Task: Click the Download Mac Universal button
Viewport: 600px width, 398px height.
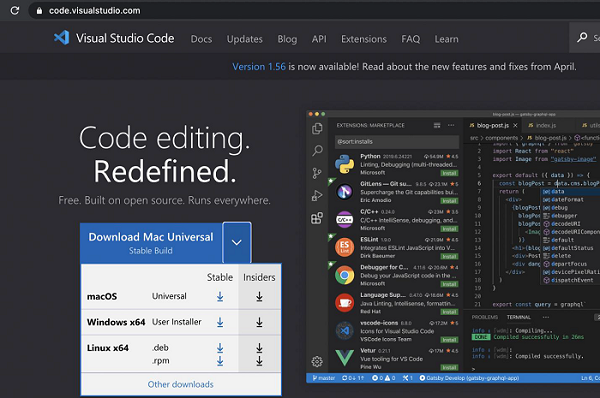Action: (x=151, y=243)
